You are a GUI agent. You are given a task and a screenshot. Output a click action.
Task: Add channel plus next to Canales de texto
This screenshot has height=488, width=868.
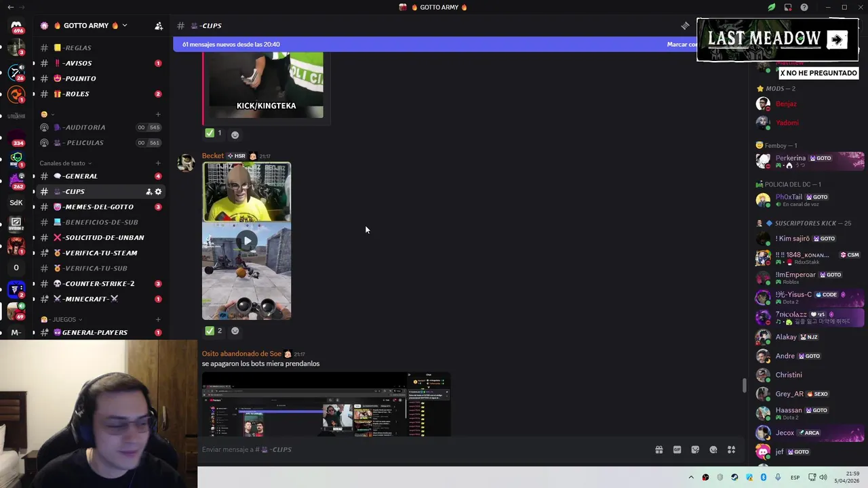pos(158,163)
